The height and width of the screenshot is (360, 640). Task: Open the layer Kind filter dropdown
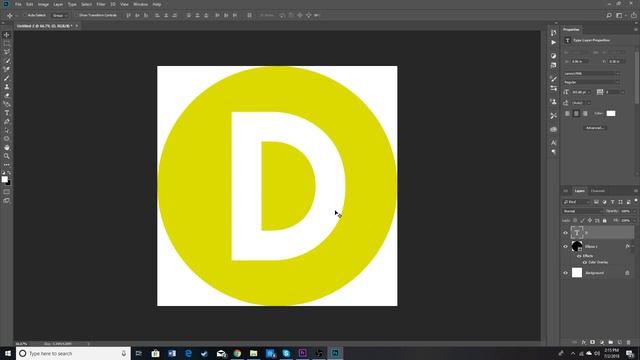tap(577, 202)
